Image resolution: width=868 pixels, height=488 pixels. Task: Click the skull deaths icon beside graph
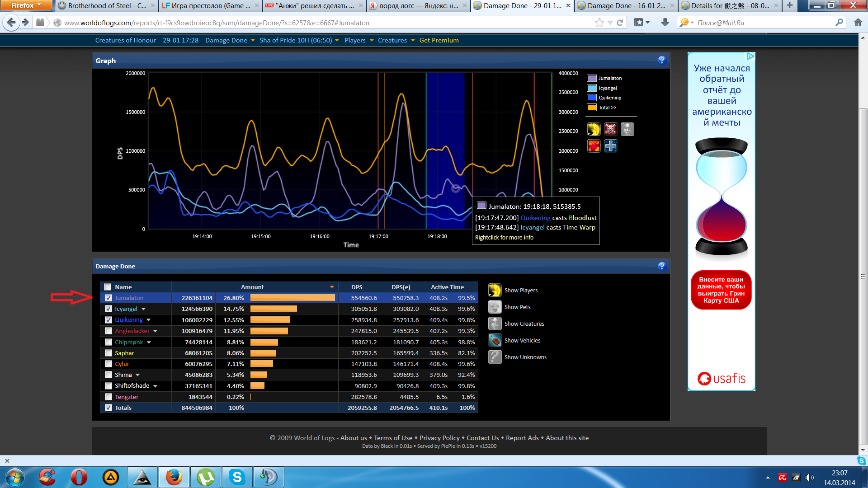(610, 129)
